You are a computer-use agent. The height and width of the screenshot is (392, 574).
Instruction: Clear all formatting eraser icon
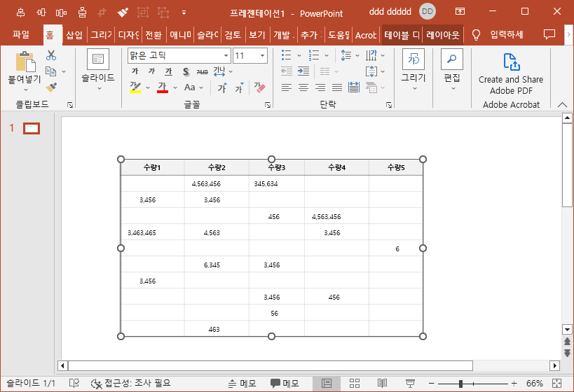259,87
